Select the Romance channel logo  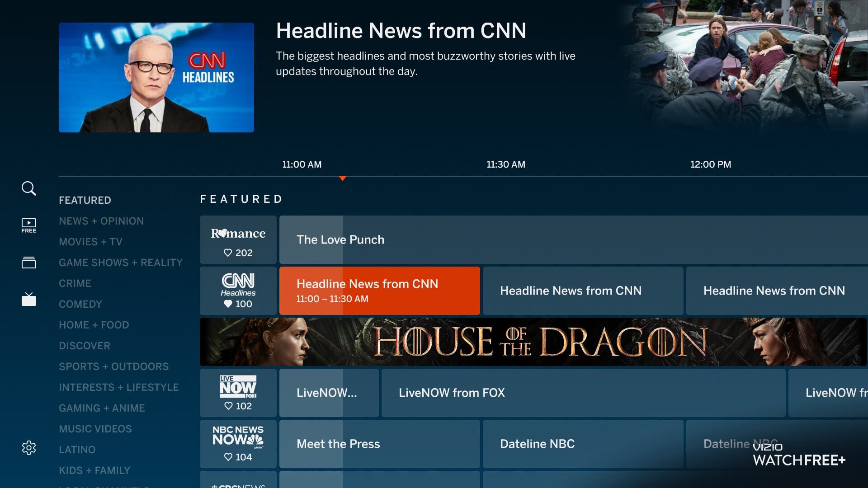coord(238,234)
